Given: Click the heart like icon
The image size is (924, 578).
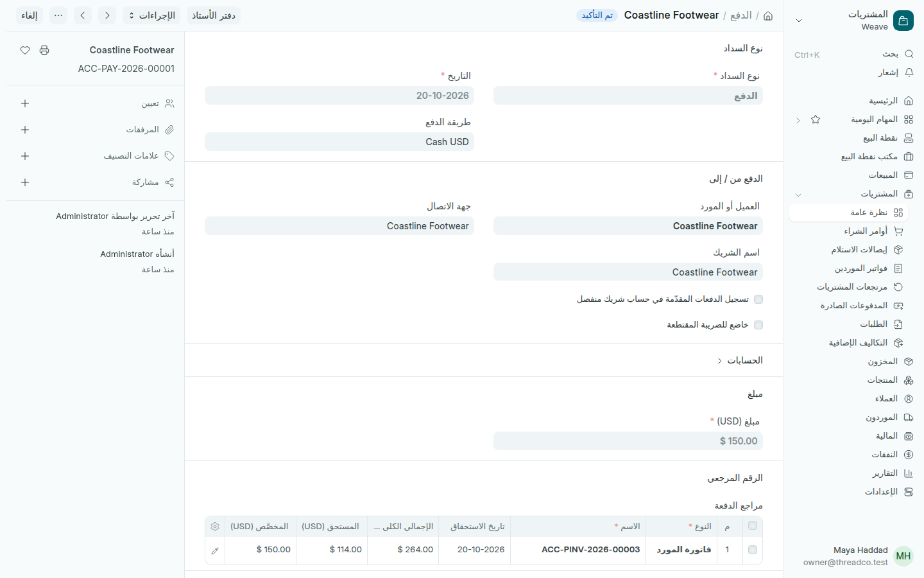Looking at the screenshot, I should (x=25, y=50).
